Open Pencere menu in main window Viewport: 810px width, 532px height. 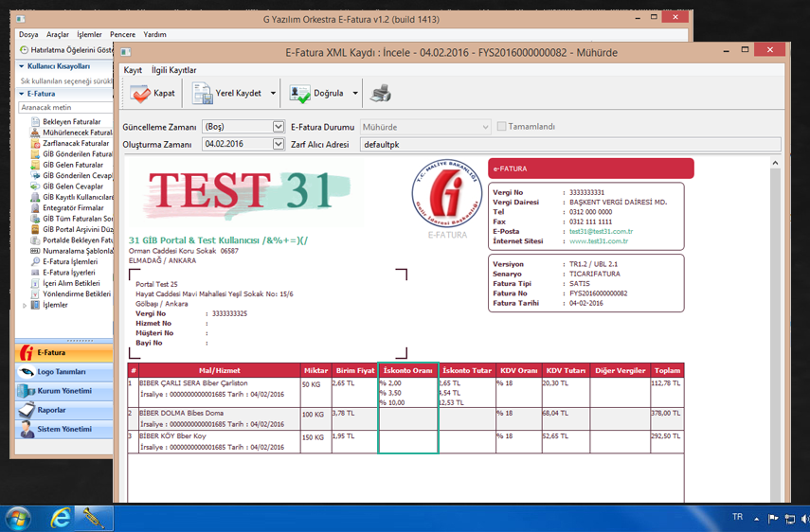pos(122,35)
